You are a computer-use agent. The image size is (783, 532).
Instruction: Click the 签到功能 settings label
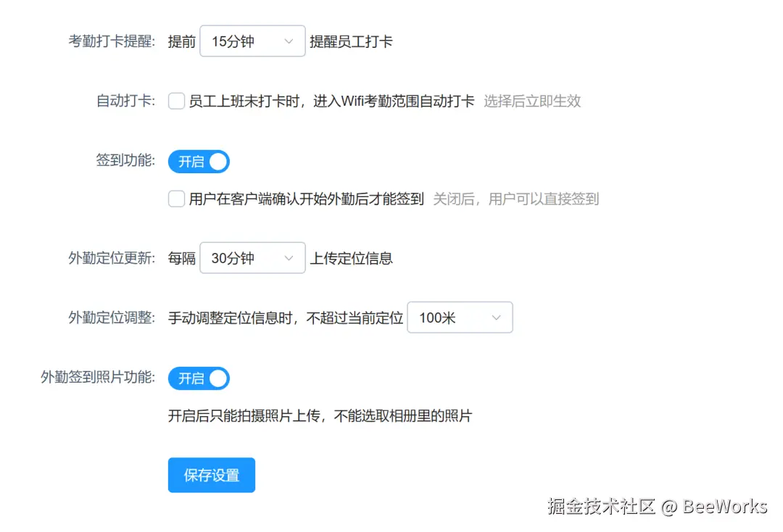pos(125,161)
